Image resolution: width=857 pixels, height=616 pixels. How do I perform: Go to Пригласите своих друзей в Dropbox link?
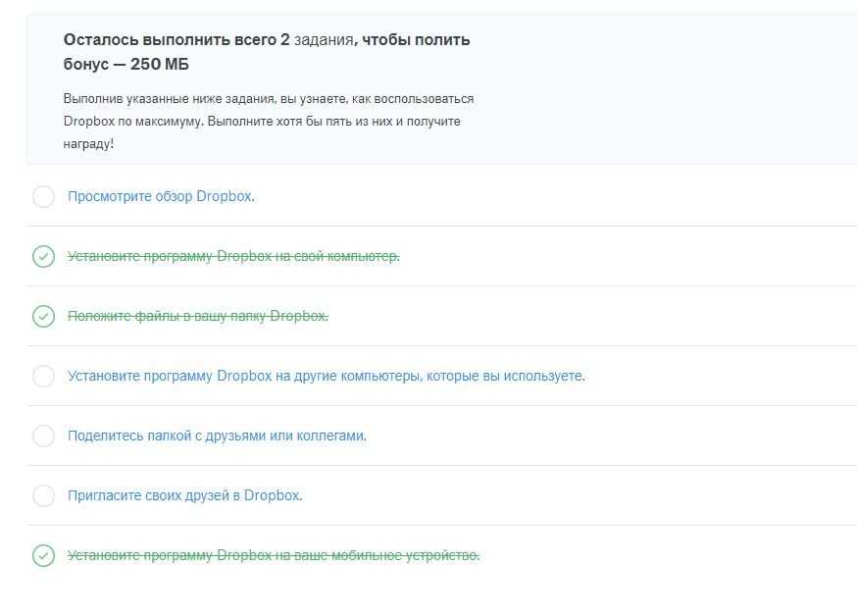pyautogui.click(x=184, y=495)
